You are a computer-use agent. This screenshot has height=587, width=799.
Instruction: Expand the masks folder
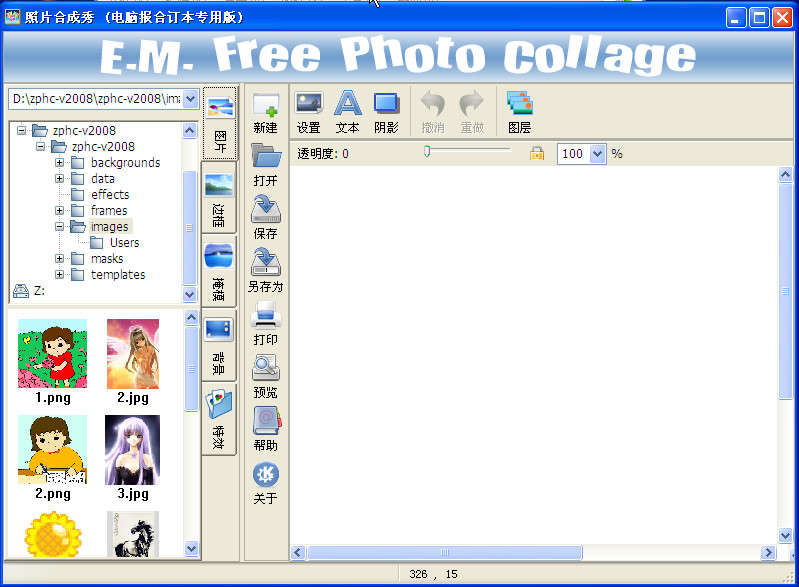click(60, 259)
